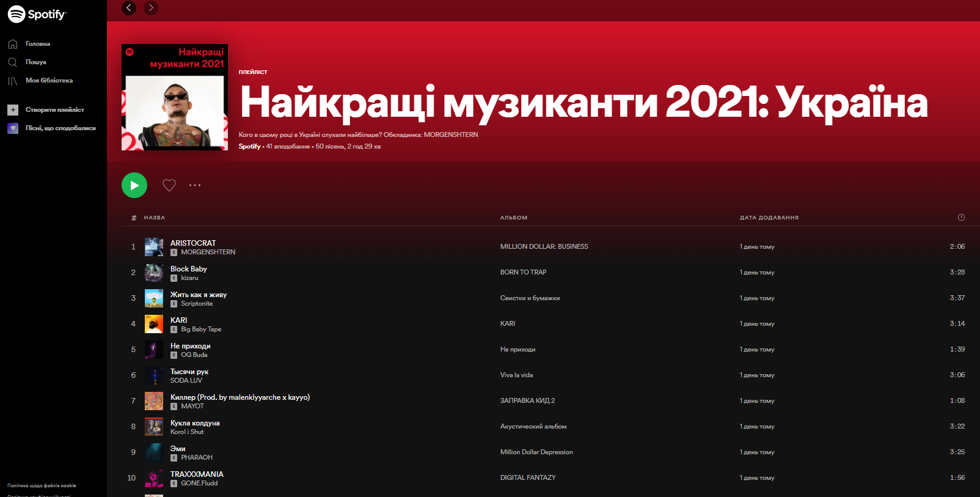Click the ARISTOCRAT track album thumbnail

pyautogui.click(x=154, y=247)
